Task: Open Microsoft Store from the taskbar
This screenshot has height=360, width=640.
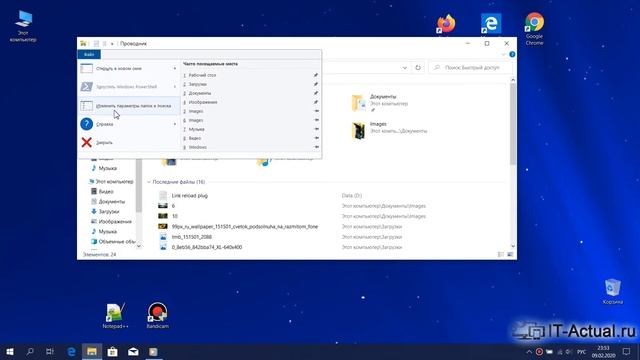Action: coord(112,351)
